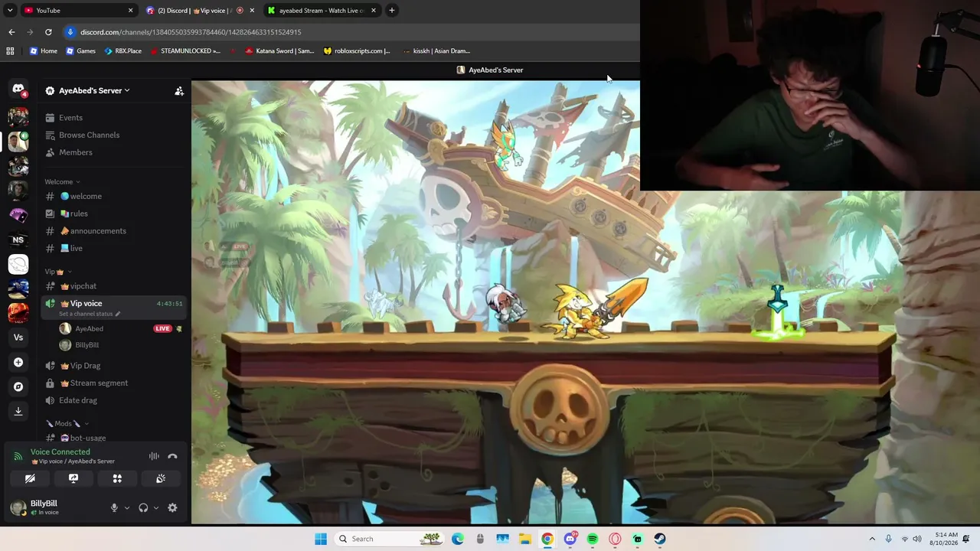Open Steam from the taskbar

tap(660, 539)
